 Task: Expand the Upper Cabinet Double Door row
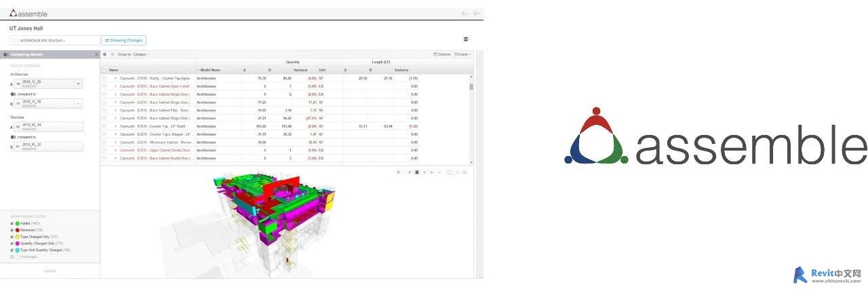click(115, 150)
